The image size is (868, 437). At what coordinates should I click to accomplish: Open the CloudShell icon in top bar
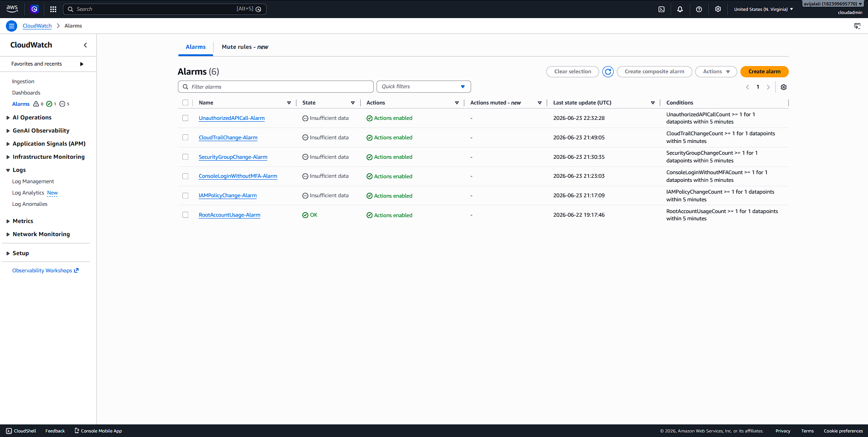tap(661, 9)
